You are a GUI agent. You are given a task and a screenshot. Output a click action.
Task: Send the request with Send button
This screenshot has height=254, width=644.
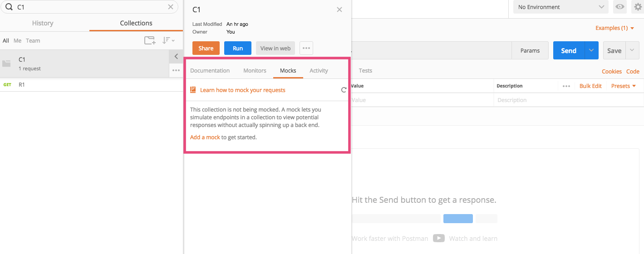pyautogui.click(x=569, y=51)
